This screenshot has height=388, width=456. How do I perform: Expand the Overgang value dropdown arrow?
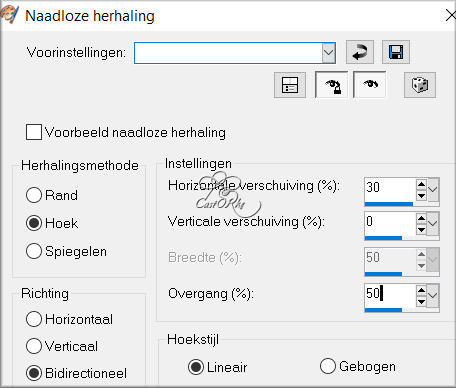click(433, 295)
